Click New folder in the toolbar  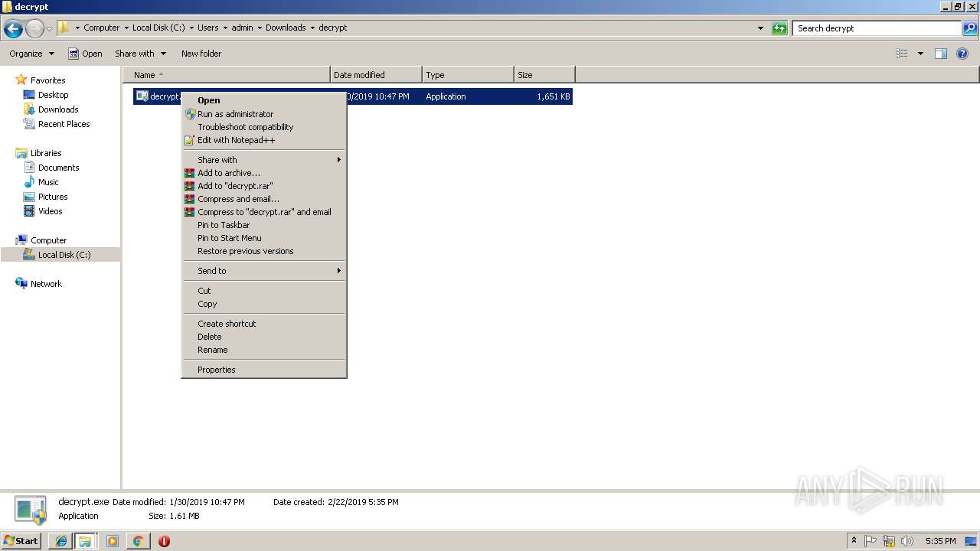click(201, 54)
